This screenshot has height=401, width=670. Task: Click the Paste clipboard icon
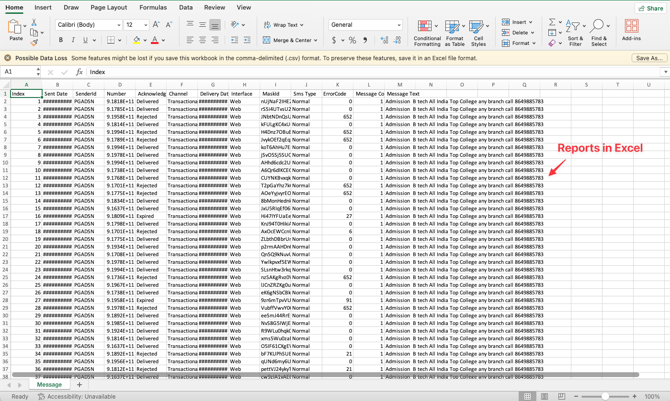coord(15,28)
